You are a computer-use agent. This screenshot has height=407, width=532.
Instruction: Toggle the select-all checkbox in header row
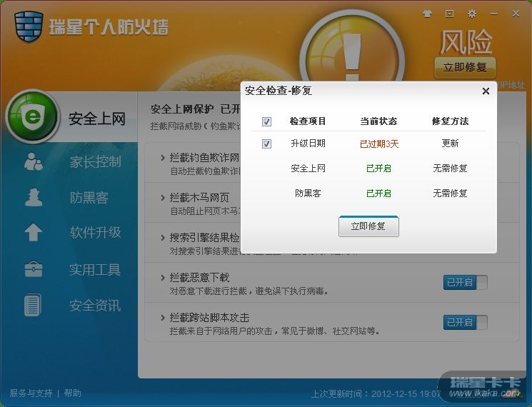[266, 121]
